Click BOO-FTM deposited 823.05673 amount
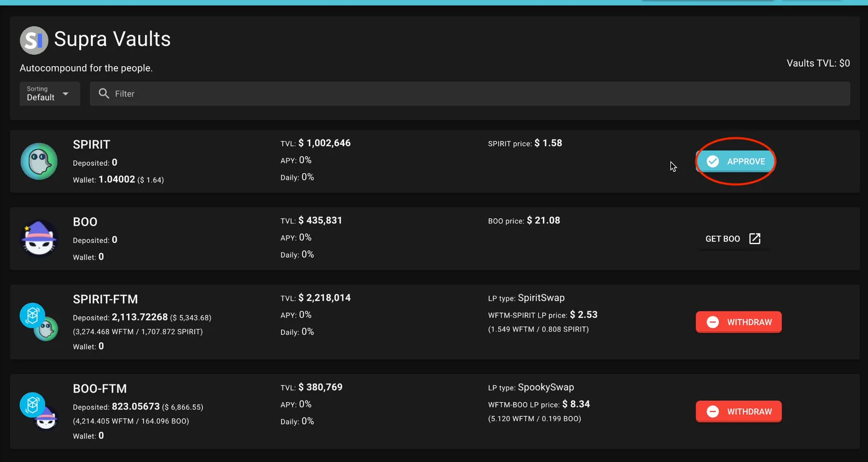 136,407
